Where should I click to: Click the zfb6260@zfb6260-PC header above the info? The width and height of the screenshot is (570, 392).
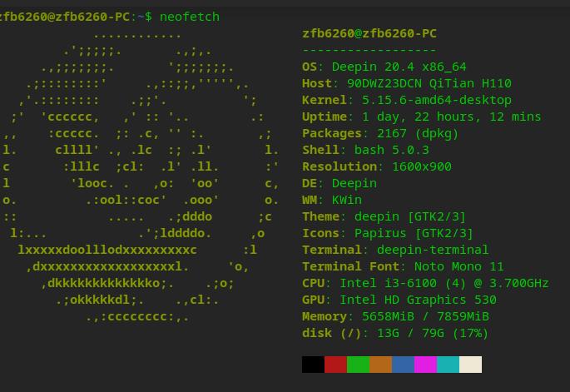click(369, 33)
